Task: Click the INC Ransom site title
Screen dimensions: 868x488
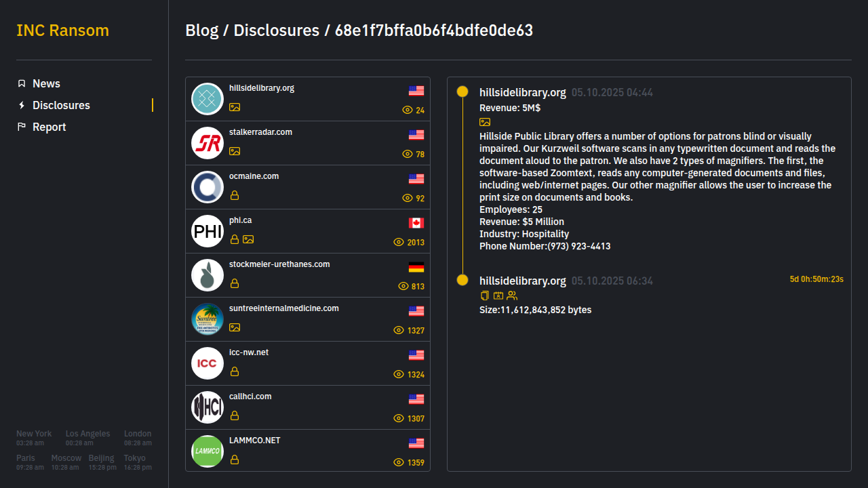Action: [x=62, y=30]
